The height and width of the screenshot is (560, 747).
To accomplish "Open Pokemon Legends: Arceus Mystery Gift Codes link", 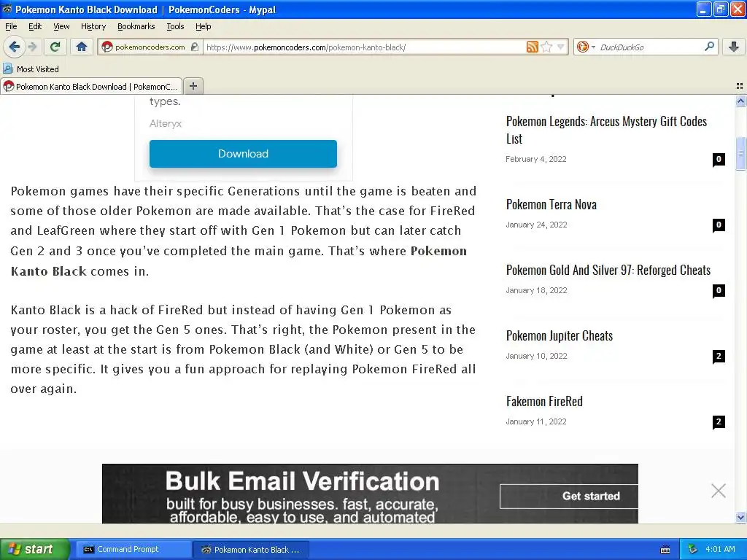I will [x=606, y=130].
